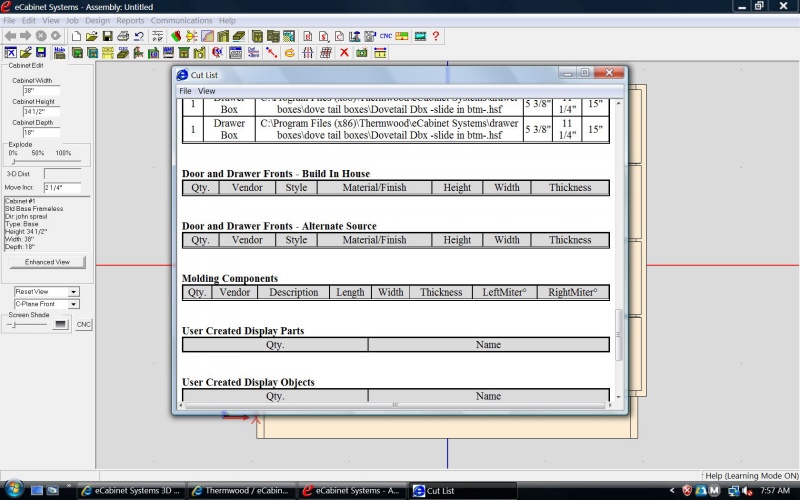Image resolution: width=800 pixels, height=500 pixels.
Task: Click the CNC button beside Screen Shade
Action: click(84, 324)
